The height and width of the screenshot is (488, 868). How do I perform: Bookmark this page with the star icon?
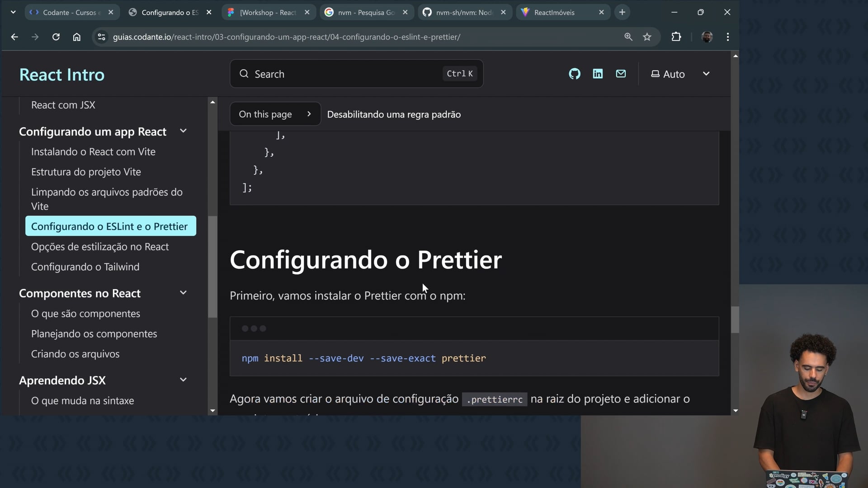(647, 37)
